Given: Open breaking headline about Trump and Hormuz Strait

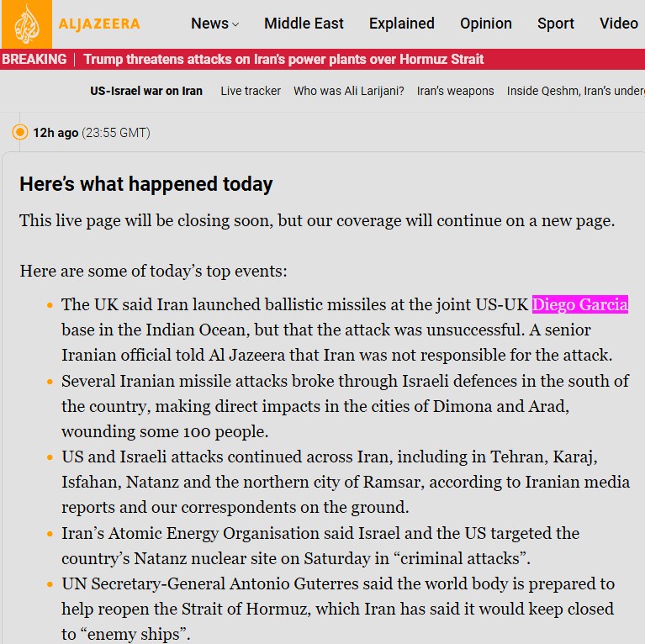Looking at the screenshot, I should [x=283, y=59].
